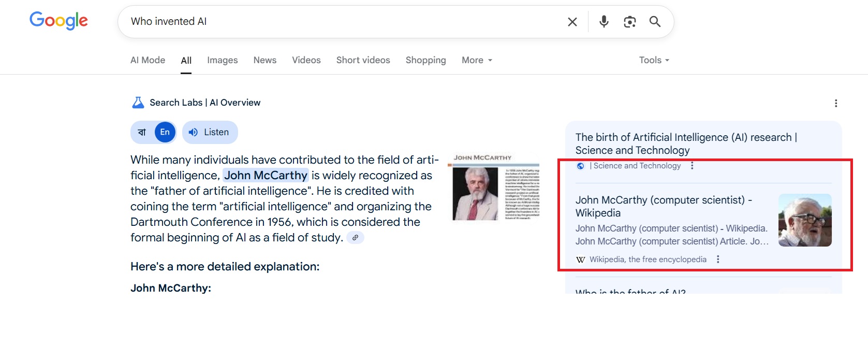Click the 'John McCarthy:' subheading

171,288
